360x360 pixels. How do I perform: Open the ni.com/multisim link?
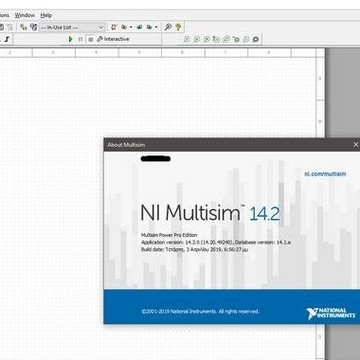click(325, 174)
